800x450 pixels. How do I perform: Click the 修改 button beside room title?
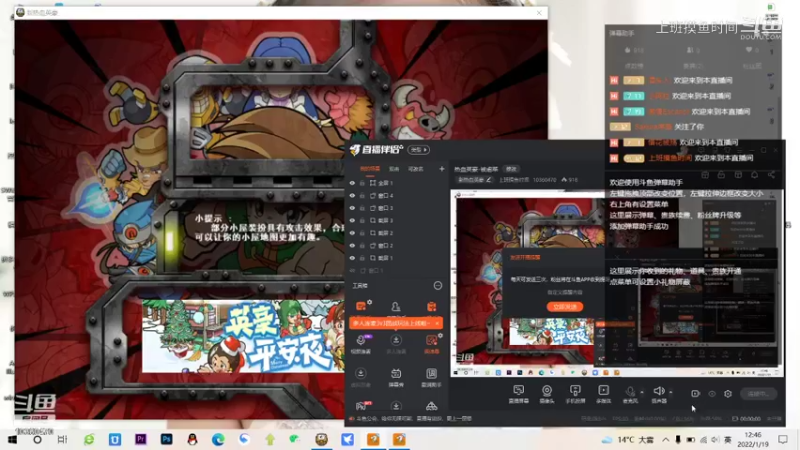511,169
